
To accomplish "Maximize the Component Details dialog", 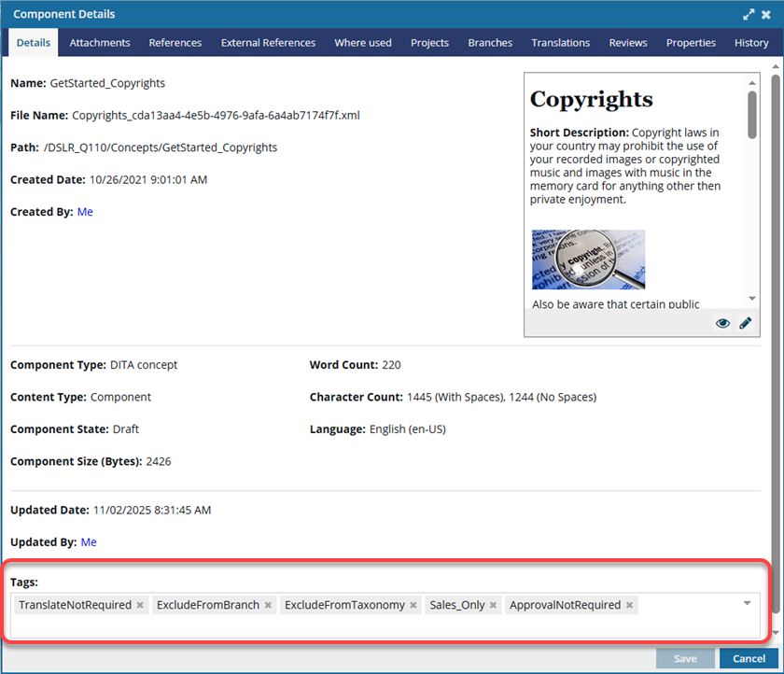I will (749, 15).
